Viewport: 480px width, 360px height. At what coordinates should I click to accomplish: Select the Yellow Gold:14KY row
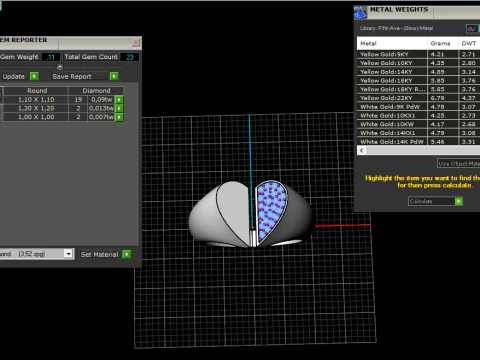tap(418, 72)
